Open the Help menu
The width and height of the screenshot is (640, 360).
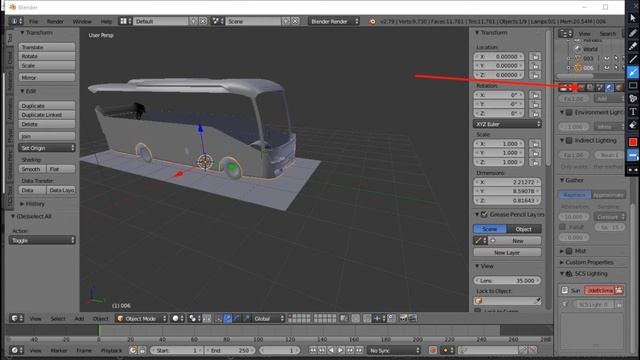point(106,21)
